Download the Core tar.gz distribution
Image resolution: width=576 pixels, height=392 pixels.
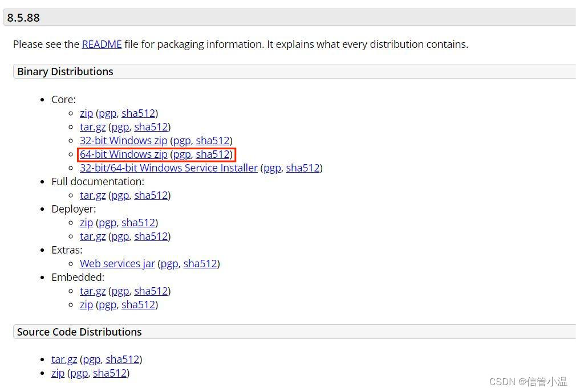92,127
